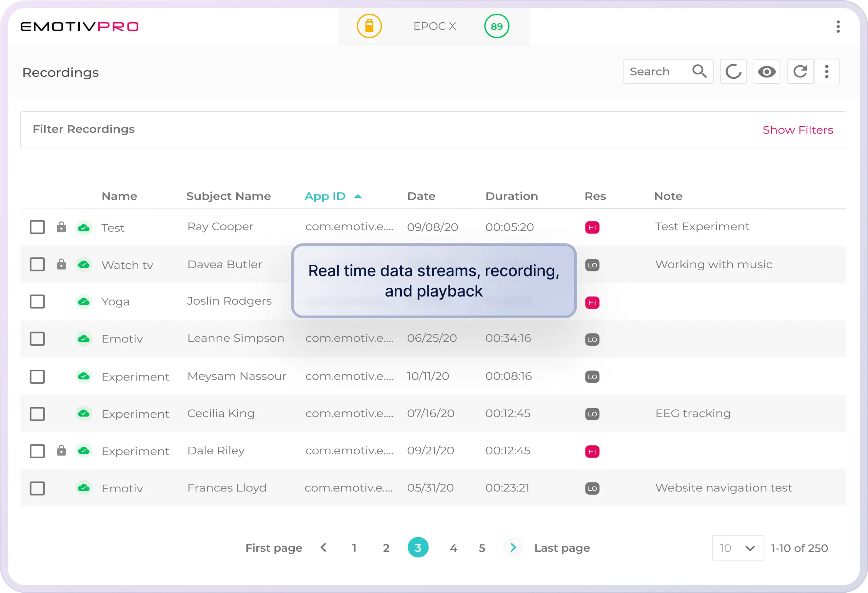Click the reload icon next to eye icon
Screen dimensions: 868x593
800,71
